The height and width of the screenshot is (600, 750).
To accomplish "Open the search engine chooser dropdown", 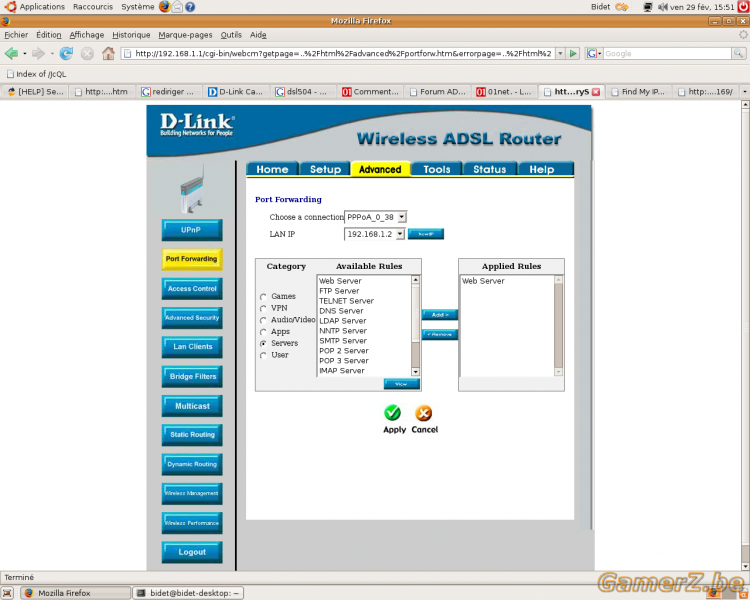I will 600,54.
